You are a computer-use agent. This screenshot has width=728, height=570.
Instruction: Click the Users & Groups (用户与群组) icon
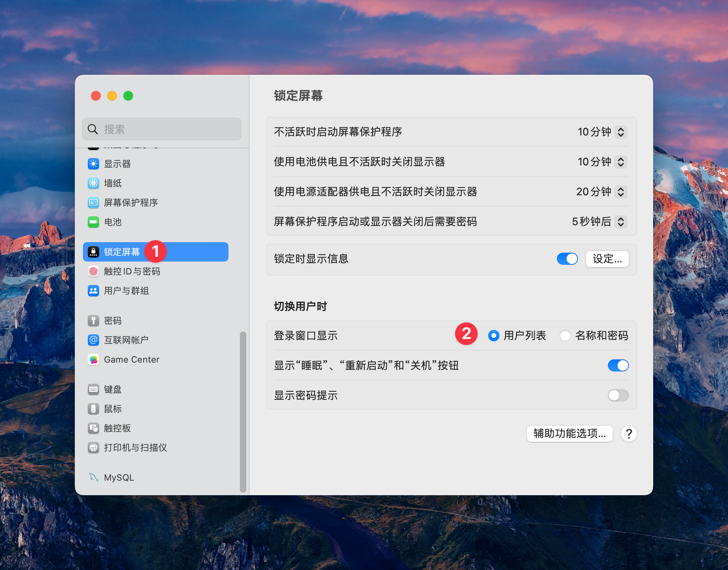point(93,291)
